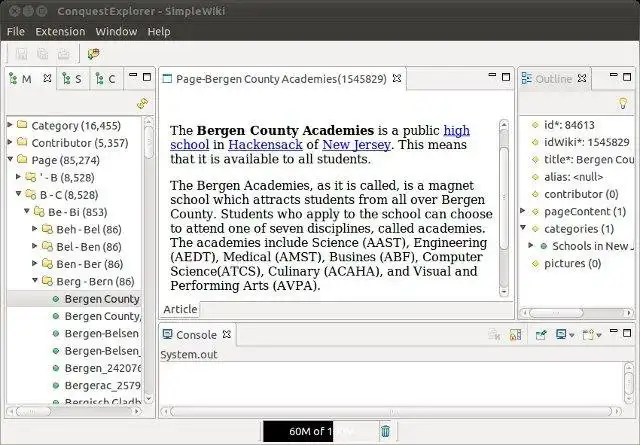
Task: Click the Outline horizontal scrollbar
Action: point(576,313)
